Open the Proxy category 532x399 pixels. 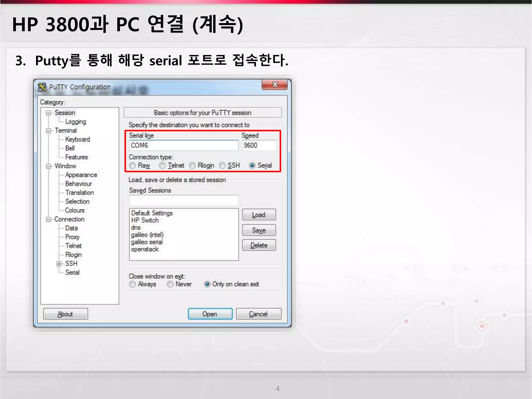(x=72, y=237)
